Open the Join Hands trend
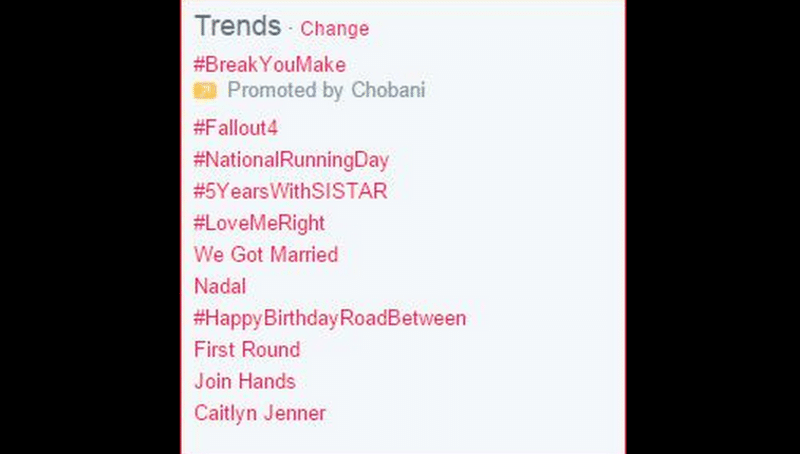 coord(245,382)
